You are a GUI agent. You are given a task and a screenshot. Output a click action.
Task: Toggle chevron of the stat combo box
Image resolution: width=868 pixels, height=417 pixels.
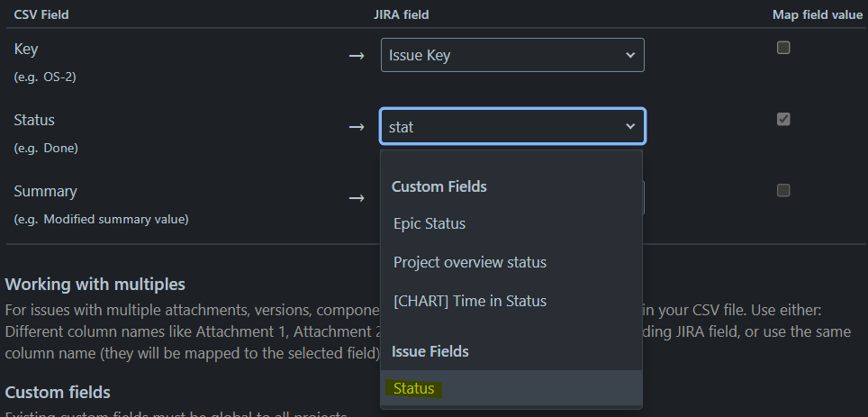click(630, 127)
